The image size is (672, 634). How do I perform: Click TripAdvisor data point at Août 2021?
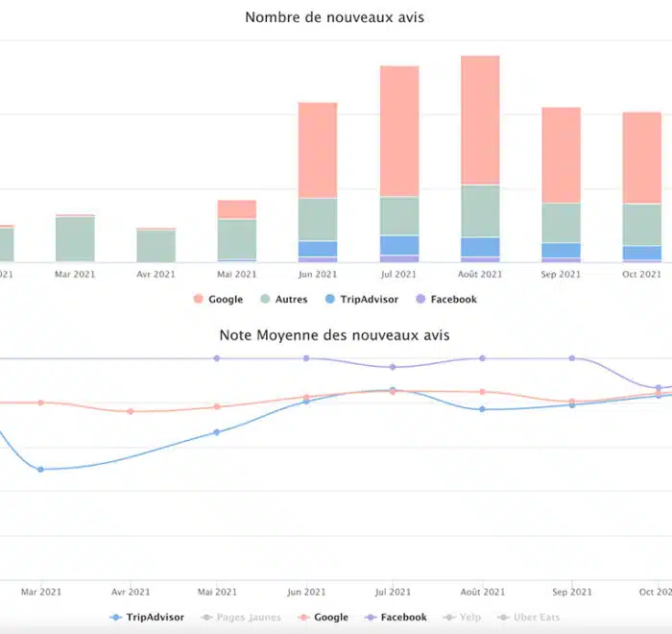coord(482,409)
